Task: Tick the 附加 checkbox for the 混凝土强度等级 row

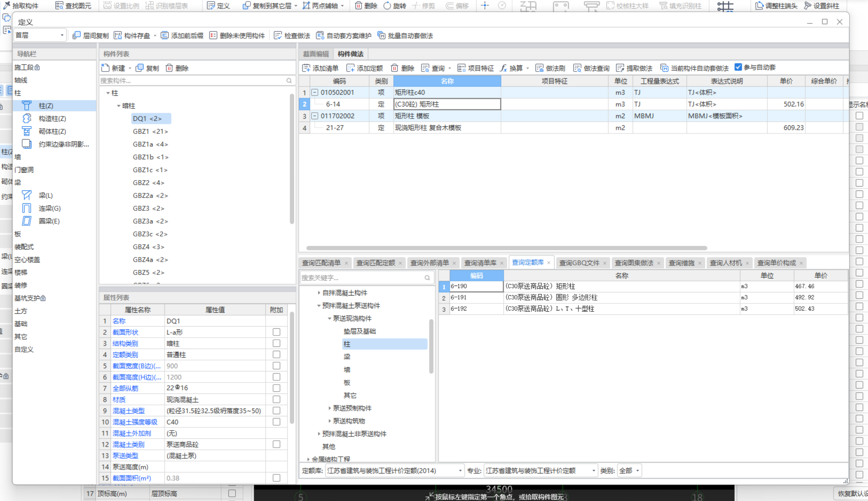Action: coord(277,422)
